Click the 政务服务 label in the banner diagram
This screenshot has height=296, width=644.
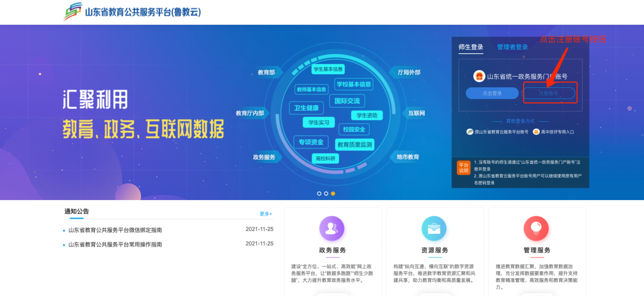point(264,157)
